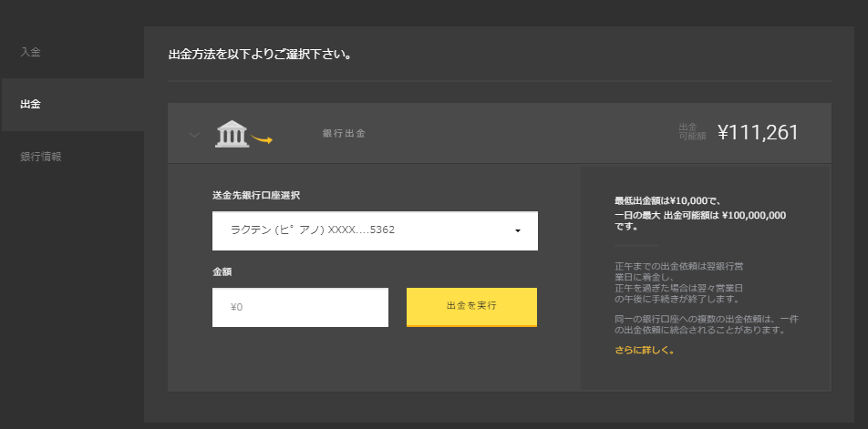This screenshot has height=429, width=868.
Task: Click the ¥111,261 available amount
Action: [x=758, y=133]
